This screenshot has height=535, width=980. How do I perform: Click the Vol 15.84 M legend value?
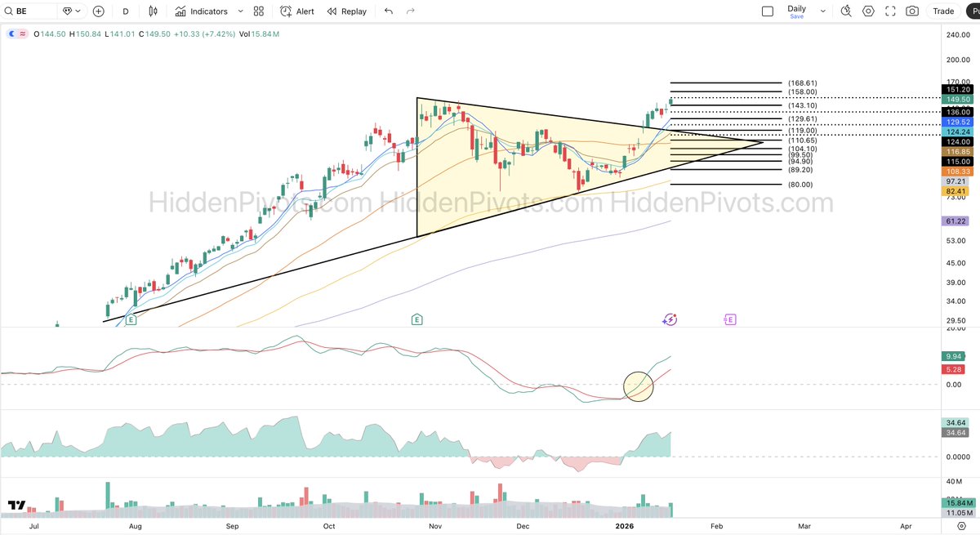260,34
